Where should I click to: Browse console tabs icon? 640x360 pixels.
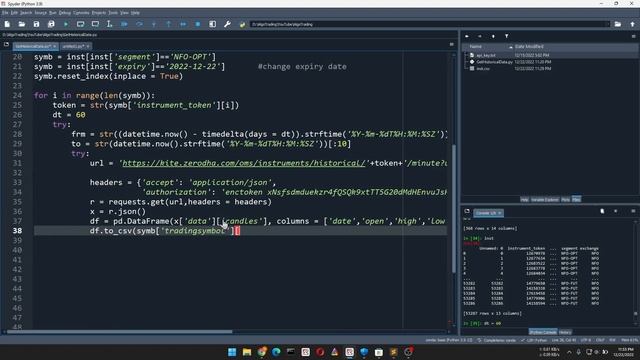pyautogui.click(x=467, y=211)
